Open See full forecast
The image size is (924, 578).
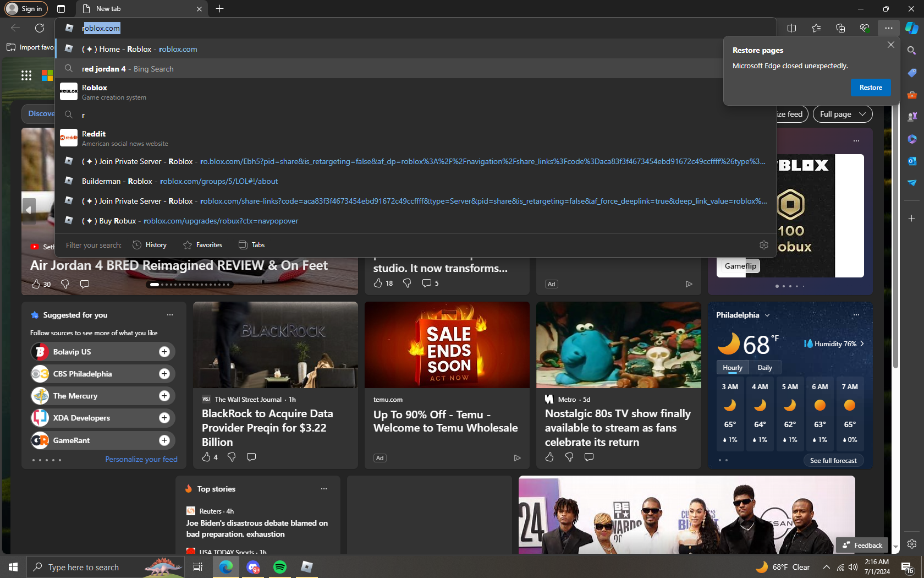coord(833,461)
